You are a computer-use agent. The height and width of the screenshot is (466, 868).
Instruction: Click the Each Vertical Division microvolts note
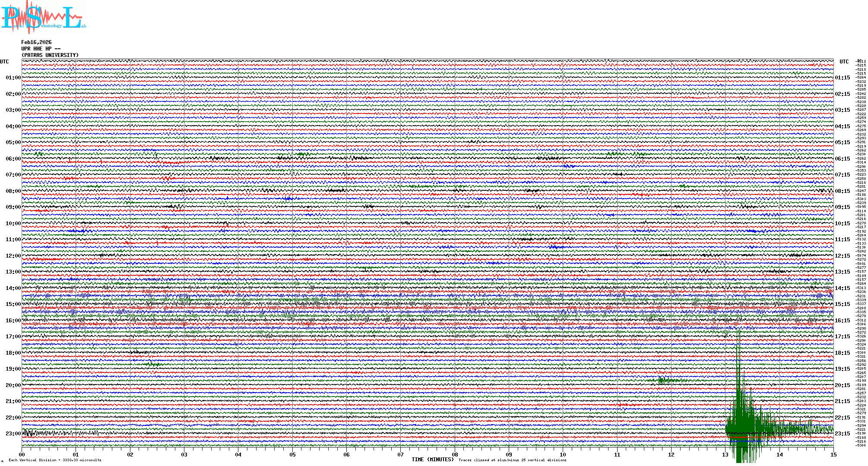tap(55, 460)
